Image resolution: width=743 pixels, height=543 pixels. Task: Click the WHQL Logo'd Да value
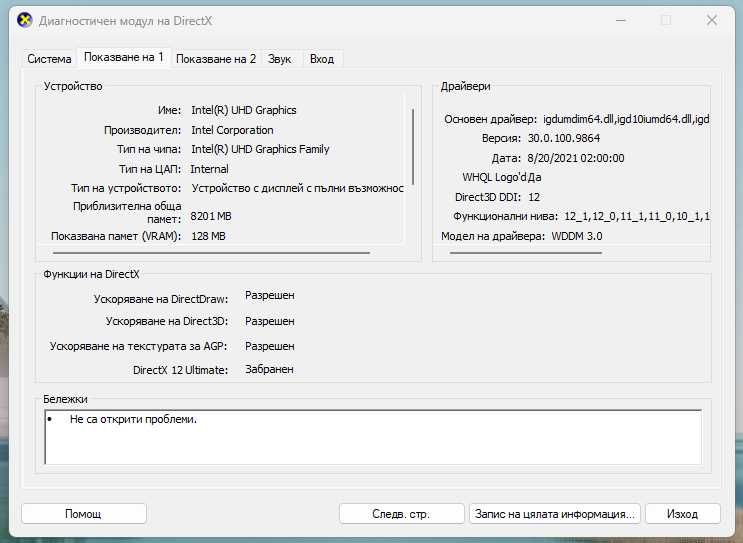pos(535,178)
